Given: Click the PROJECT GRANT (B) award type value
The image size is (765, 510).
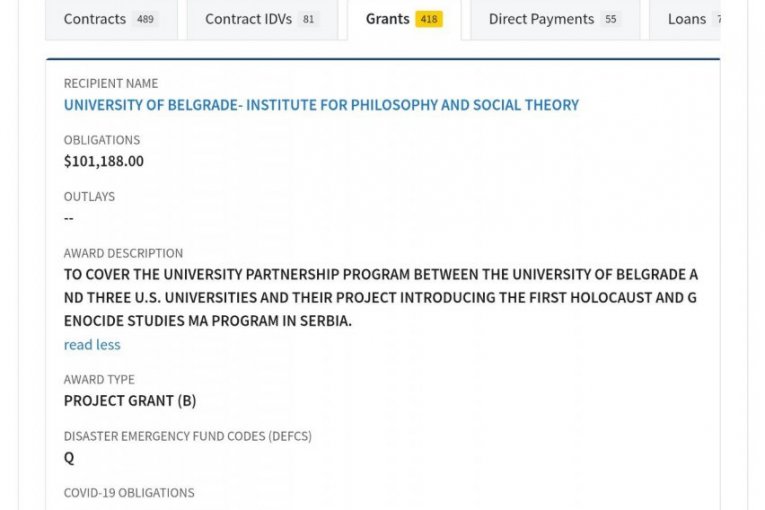Looking at the screenshot, I should click(130, 401).
